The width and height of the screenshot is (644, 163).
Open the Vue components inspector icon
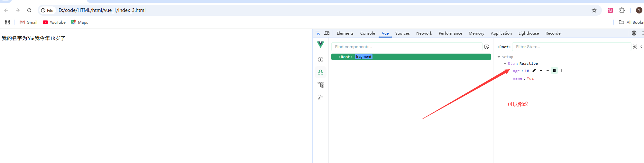click(320, 72)
